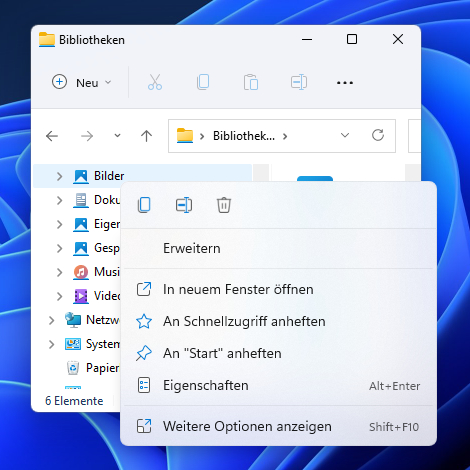Click the Bibliothek... breadcrumb segment
The image size is (470, 470).
click(x=244, y=136)
